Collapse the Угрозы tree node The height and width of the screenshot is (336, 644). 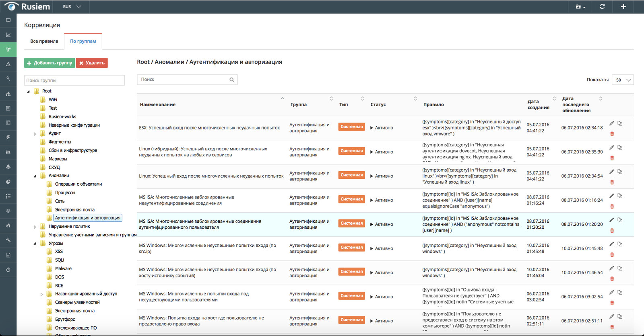click(x=35, y=244)
